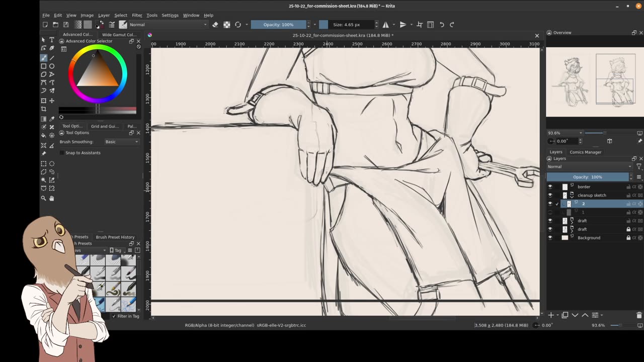Viewport: 644px width, 362px height.
Task: Move layer down with arrow icon
Action: [575, 315]
